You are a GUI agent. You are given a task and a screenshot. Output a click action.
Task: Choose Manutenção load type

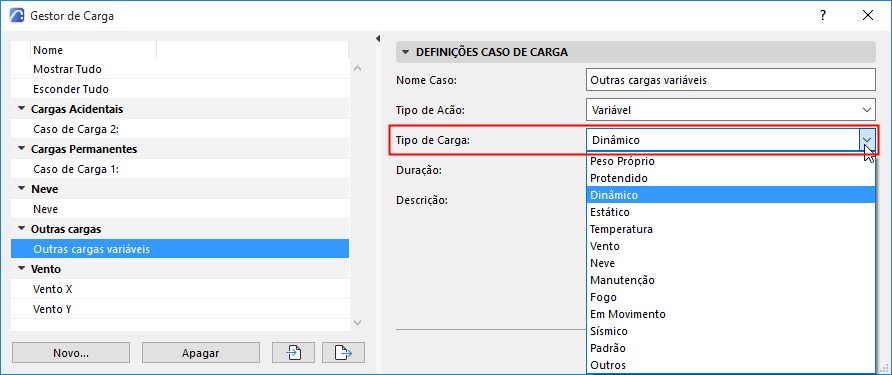[730, 281]
